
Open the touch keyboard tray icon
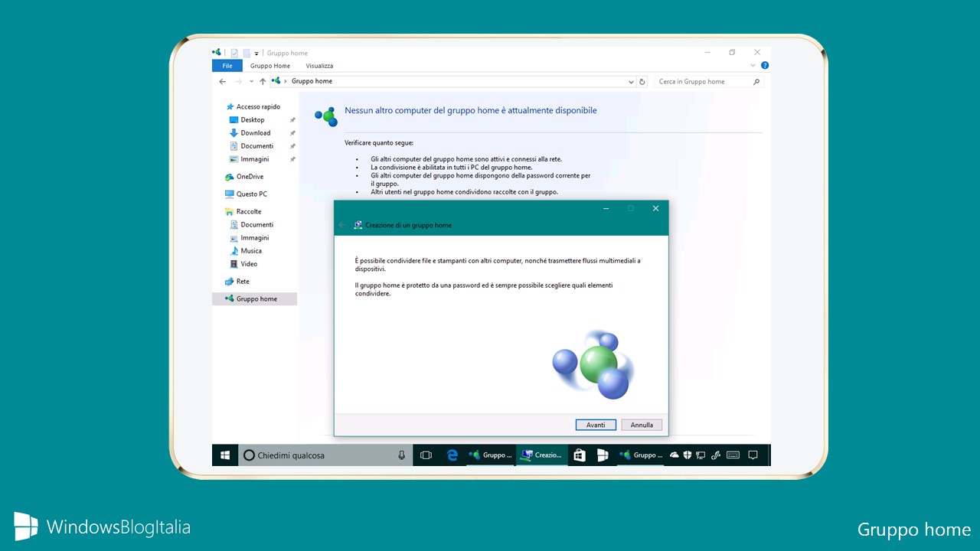coord(733,455)
